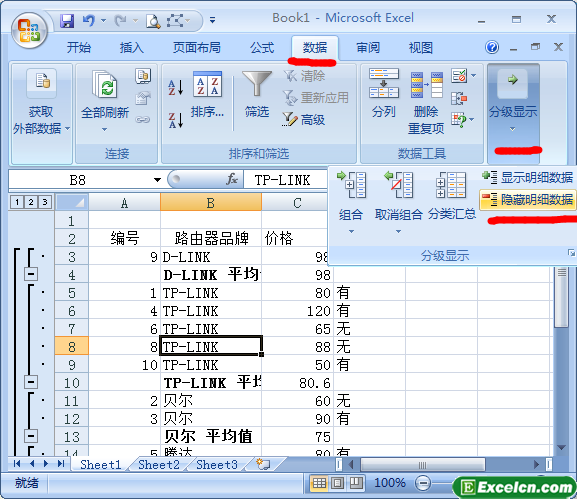Click the Group (组合) icon
Image resolution: width=577 pixels, height=499 pixels.
[x=351, y=185]
